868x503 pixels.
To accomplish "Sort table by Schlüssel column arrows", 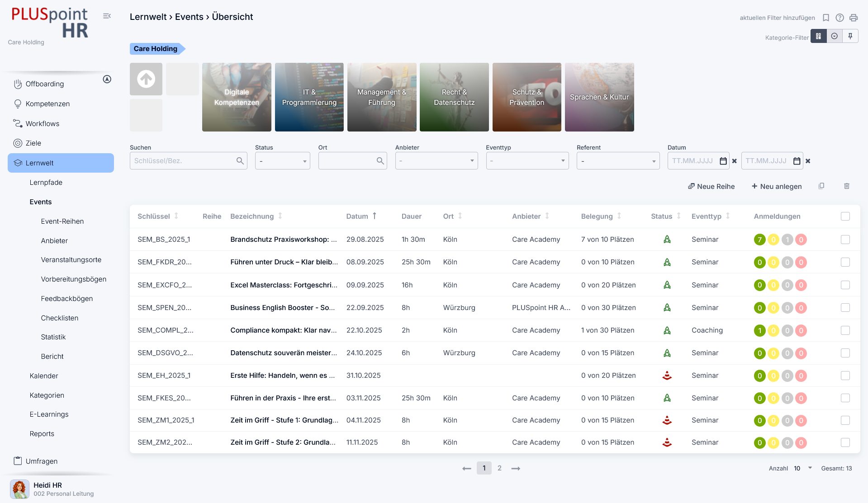I will (176, 216).
